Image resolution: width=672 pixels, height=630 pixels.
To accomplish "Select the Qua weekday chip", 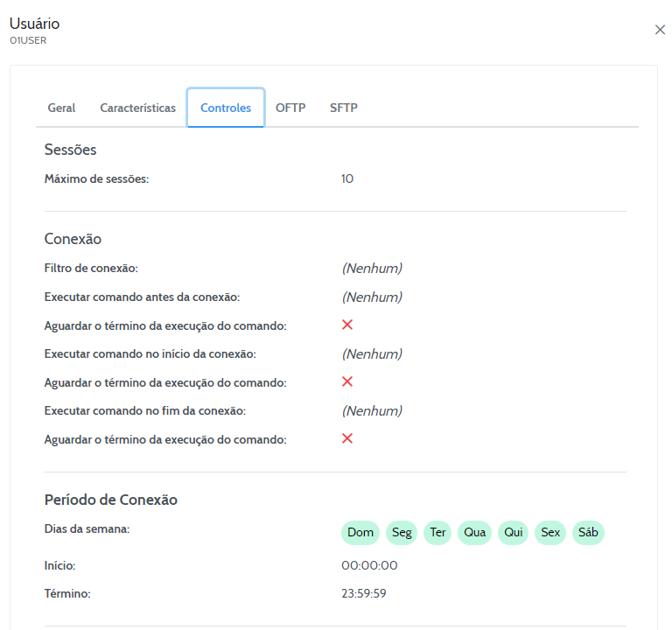I will pos(474,533).
